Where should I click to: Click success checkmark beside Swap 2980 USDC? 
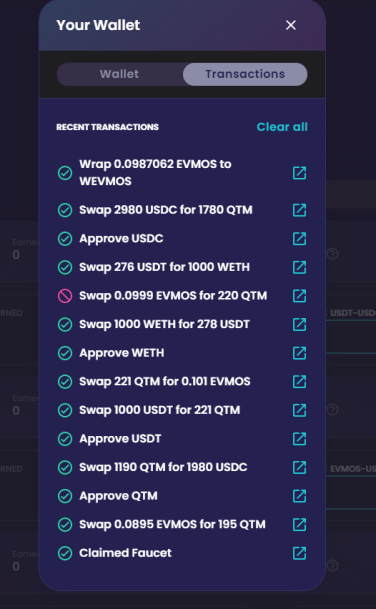click(x=65, y=210)
